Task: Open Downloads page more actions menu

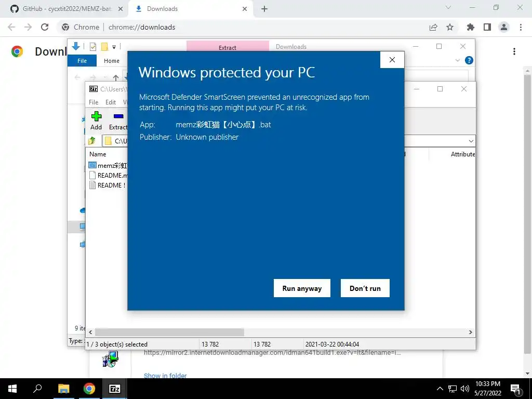Action: coord(514,51)
